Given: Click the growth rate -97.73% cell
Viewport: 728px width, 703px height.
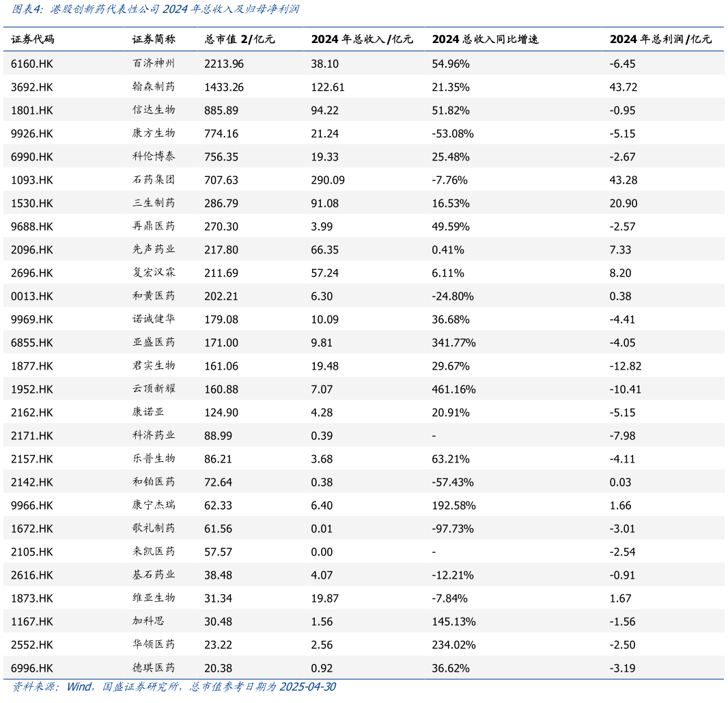Looking at the screenshot, I should click(x=452, y=528).
